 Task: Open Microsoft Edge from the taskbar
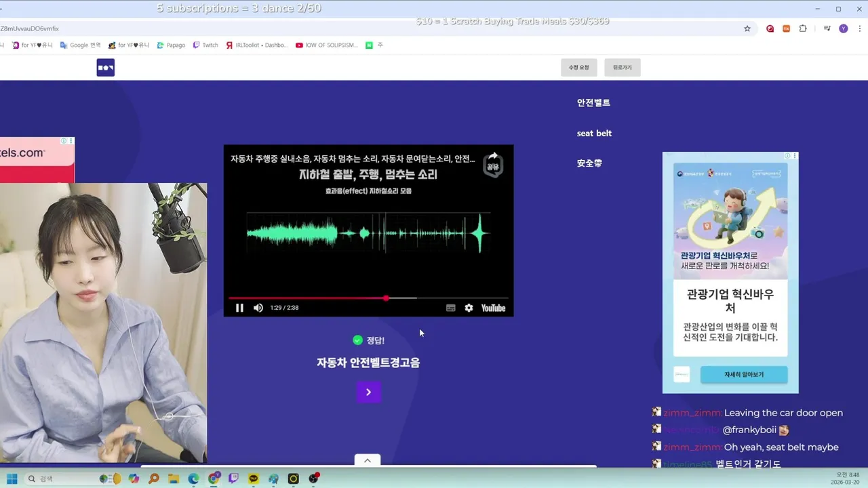click(x=193, y=479)
